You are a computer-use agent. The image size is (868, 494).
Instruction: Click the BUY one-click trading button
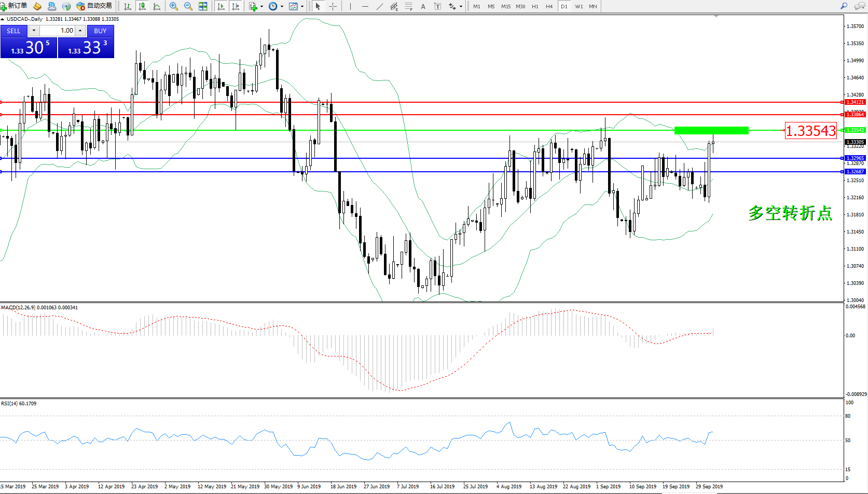[100, 31]
